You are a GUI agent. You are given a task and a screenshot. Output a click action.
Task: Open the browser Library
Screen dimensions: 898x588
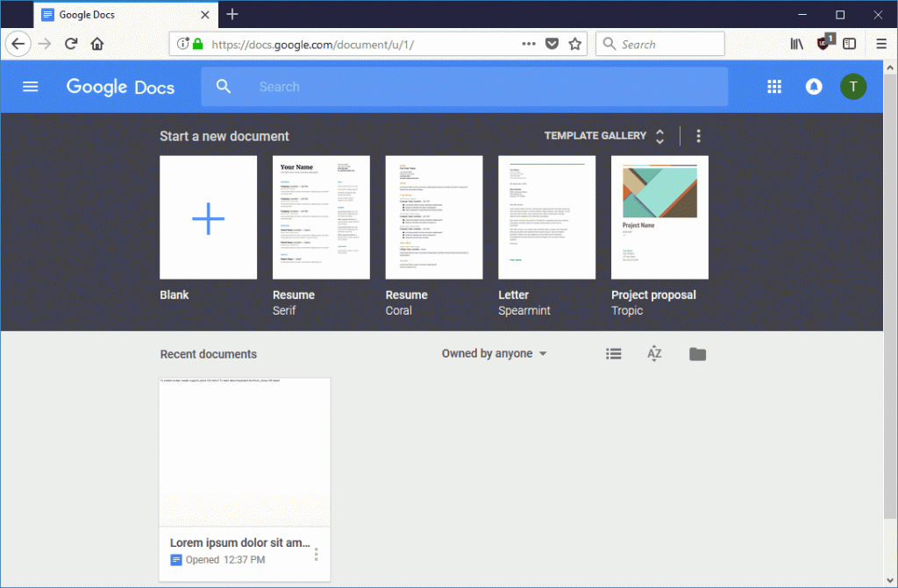pos(796,44)
